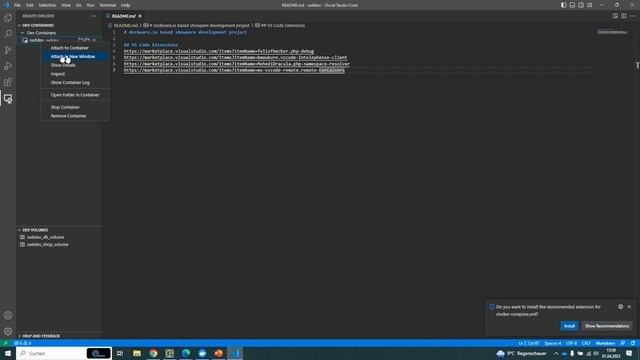Viewport: 640px width, 360px height.
Task: Open the File menu
Action: pyautogui.click(x=17, y=5)
